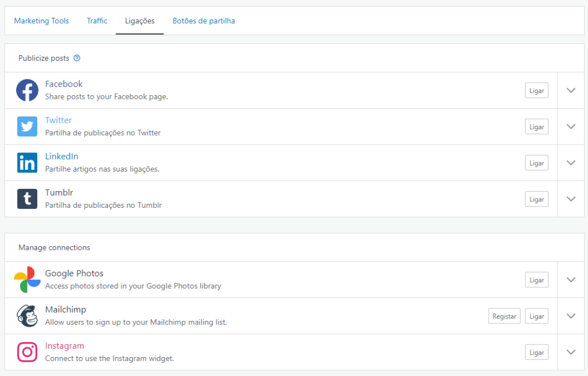Click the Twitter bird icon
This screenshot has height=376, width=588.
27,126
